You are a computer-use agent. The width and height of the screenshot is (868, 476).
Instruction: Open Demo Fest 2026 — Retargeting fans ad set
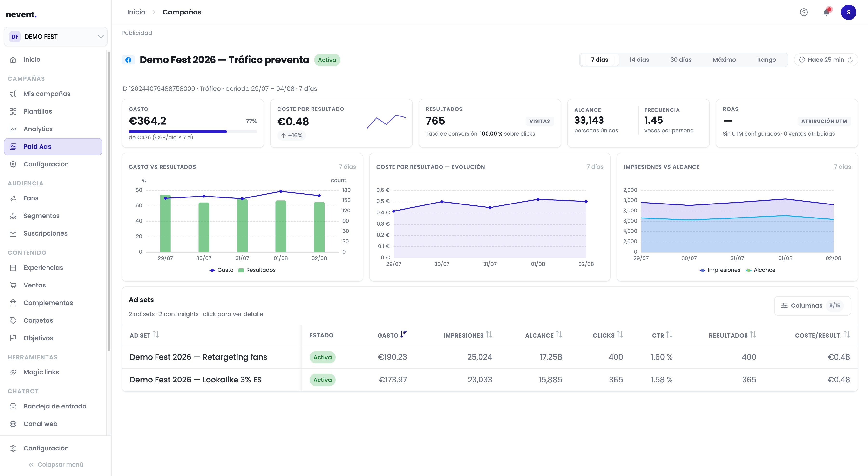tap(198, 357)
